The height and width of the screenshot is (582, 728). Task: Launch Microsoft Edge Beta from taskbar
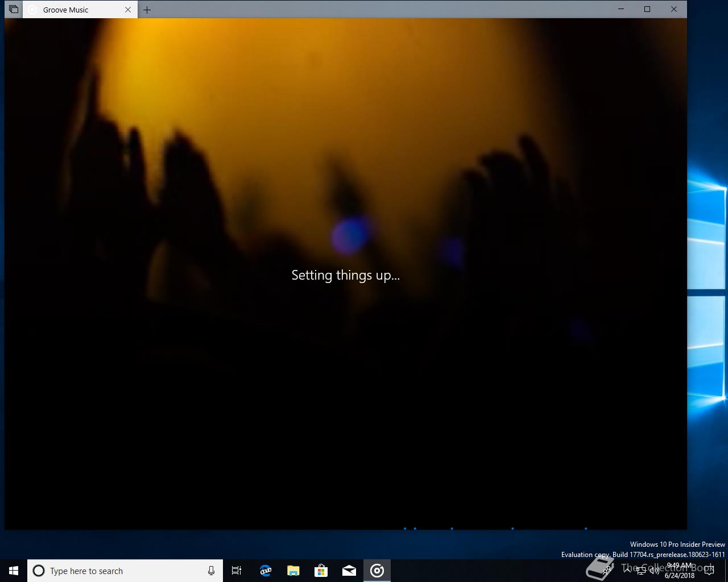(265, 571)
